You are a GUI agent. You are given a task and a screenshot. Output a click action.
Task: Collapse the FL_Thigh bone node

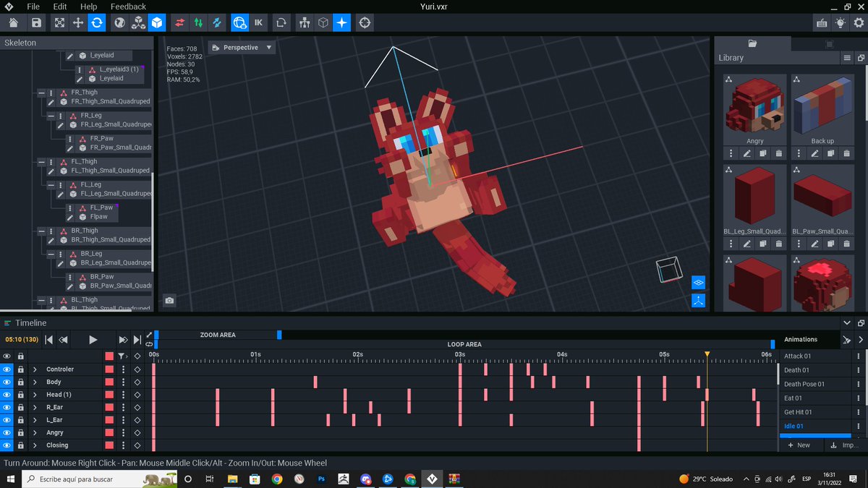pyautogui.click(x=42, y=162)
